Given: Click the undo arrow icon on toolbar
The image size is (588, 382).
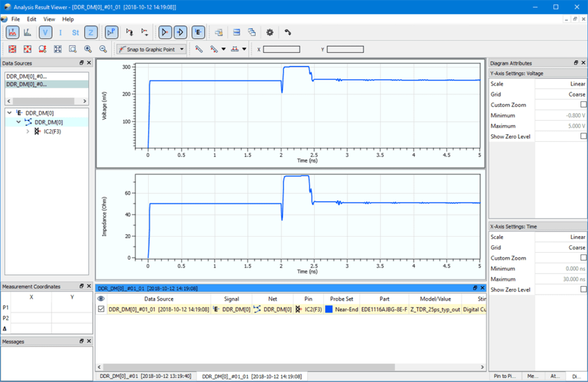Looking at the screenshot, I should coord(286,32).
